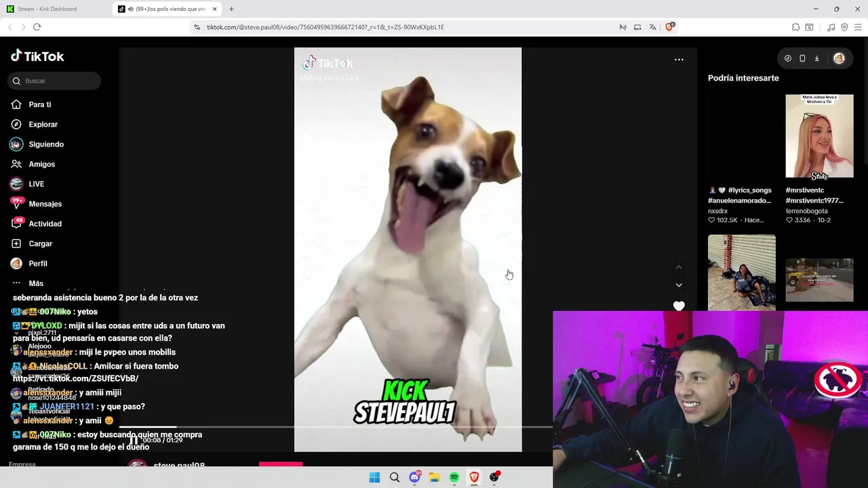The image size is (868, 488).
Task: Open the LIVE section
Action: 37,184
